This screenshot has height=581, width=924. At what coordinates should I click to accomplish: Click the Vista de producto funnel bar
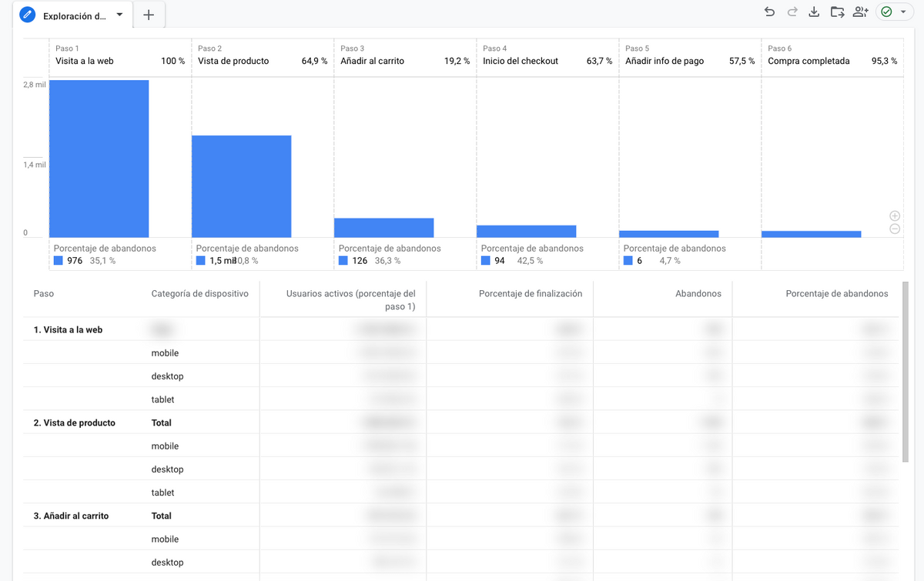pos(241,186)
